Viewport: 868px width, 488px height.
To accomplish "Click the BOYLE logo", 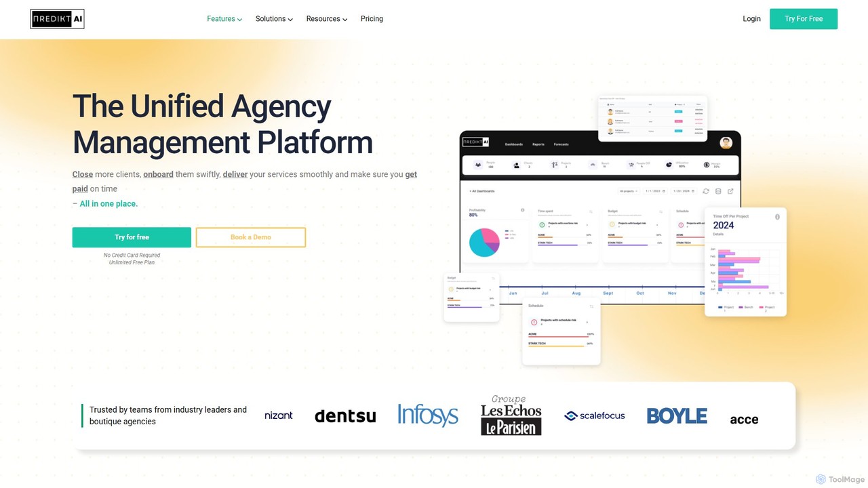I will pyautogui.click(x=677, y=415).
